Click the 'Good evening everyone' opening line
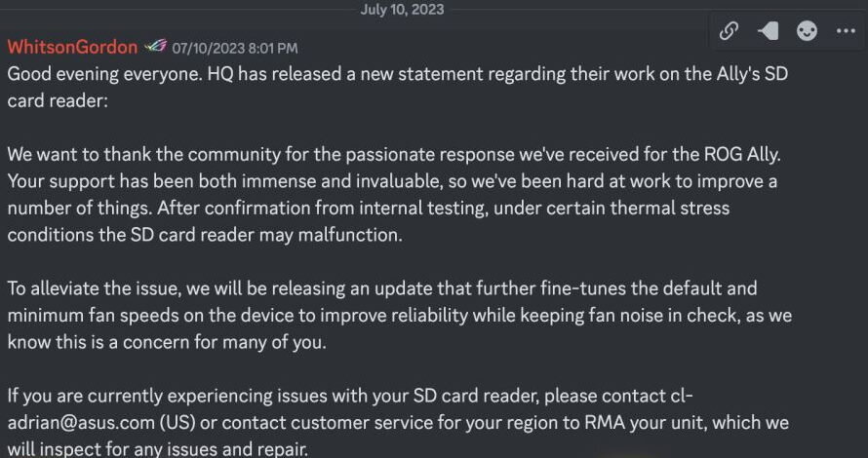Image resolution: width=868 pixels, height=458 pixels. (398, 74)
